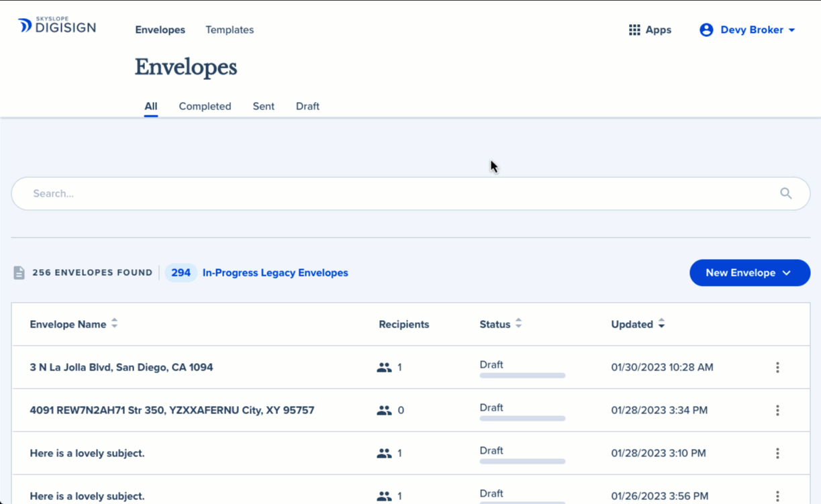Click date 01/26/2023 3:56 PM
This screenshot has height=504, width=821.
(x=659, y=496)
